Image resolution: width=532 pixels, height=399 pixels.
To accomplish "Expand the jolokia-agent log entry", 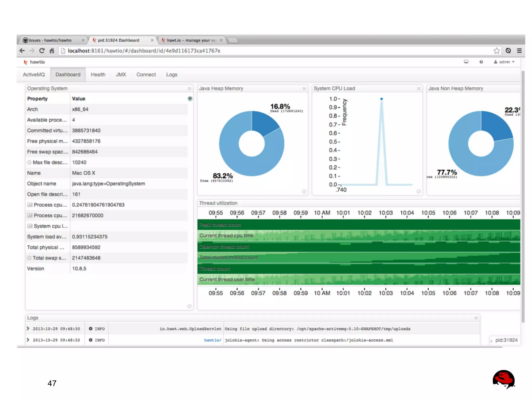I will [28, 340].
